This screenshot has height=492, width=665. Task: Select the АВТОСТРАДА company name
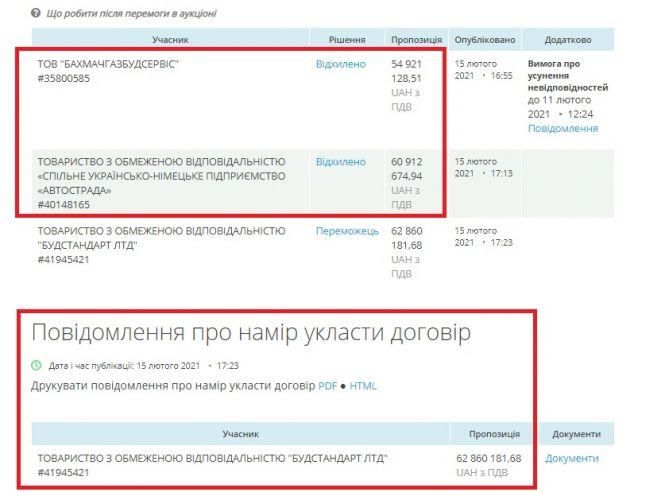(x=161, y=176)
